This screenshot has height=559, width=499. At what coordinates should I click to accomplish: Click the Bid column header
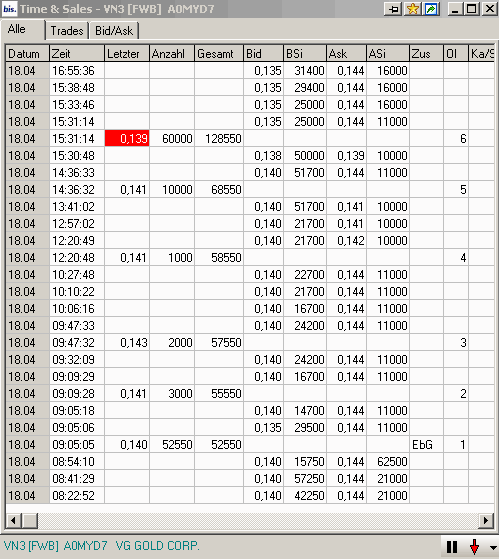pyautogui.click(x=263, y=53)
